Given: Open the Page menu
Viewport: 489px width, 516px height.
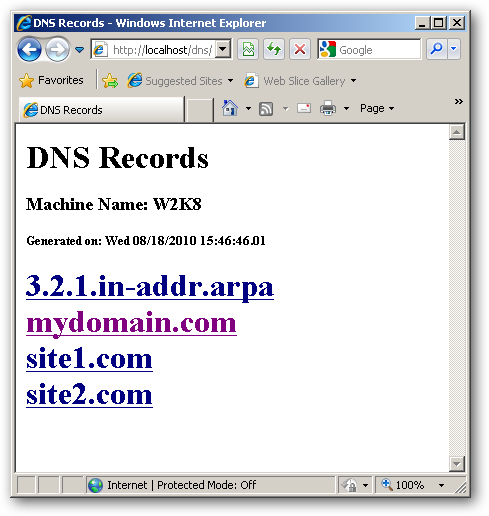Looking at the screenshot, I should tap(377, 108).
